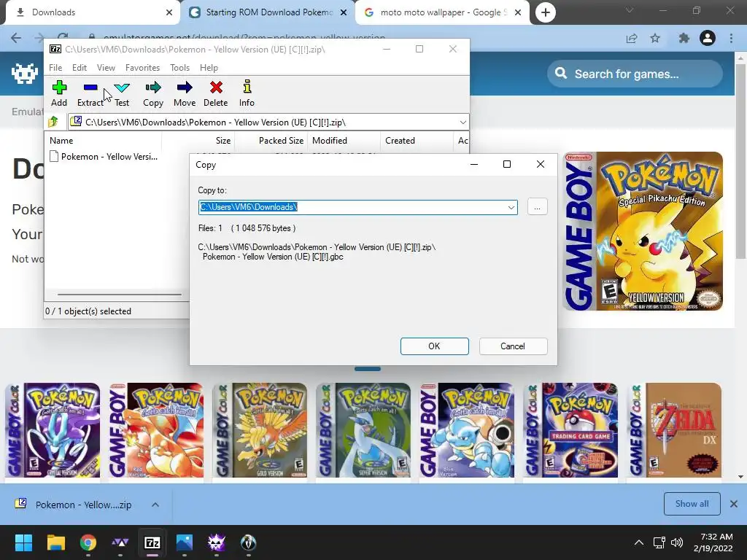The height and width of the screenshot is (560, 747).
Task: Close the downloads bar
Action: click(734, 504)
